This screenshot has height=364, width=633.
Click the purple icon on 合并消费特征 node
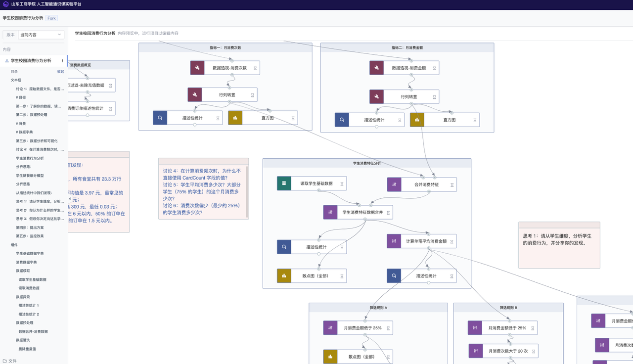click(394, 184)
